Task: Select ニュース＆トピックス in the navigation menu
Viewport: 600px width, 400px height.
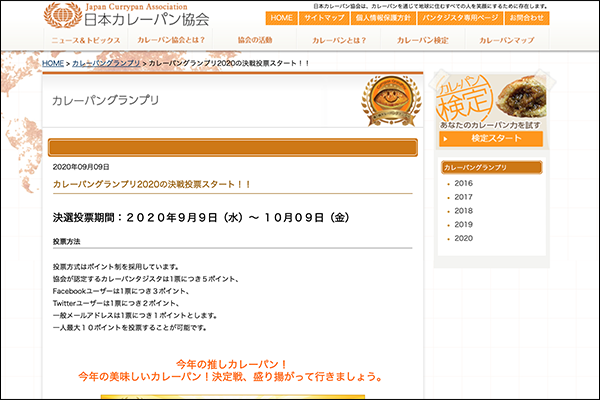Action: pos(85,41)
